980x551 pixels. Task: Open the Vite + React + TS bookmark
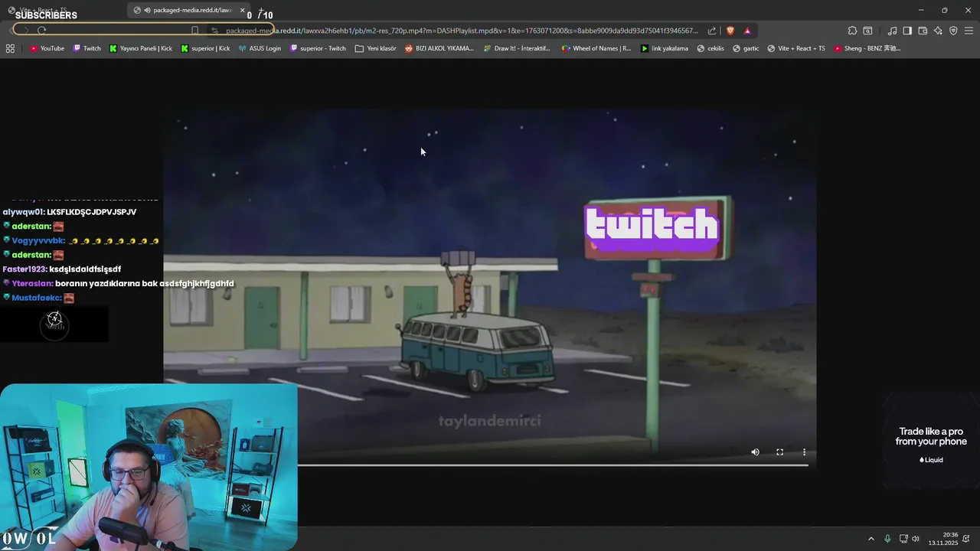pos(796,48)
